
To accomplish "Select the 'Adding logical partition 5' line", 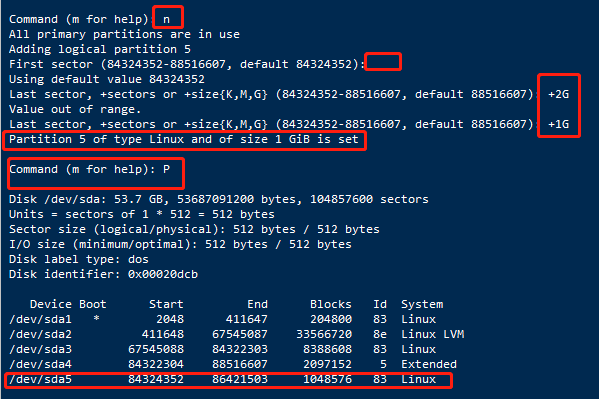I will 100,49.
